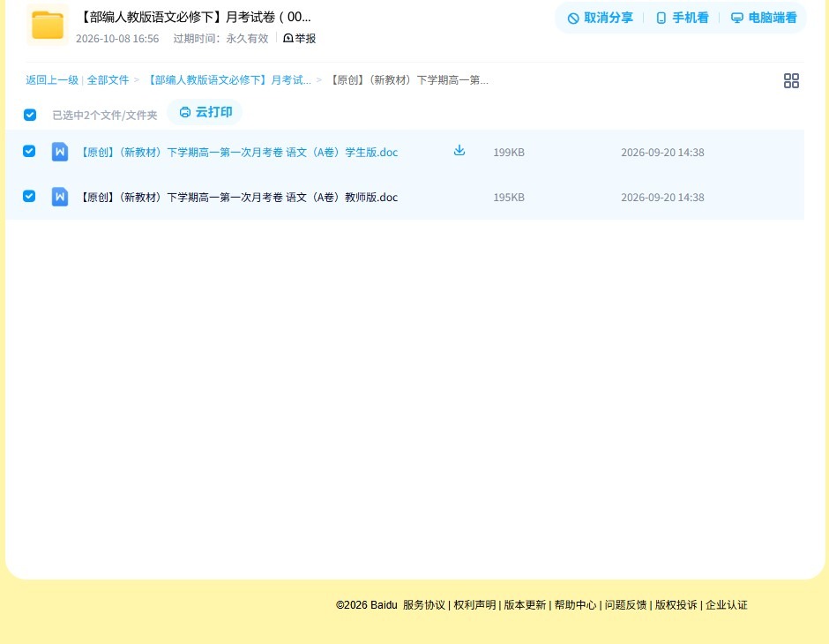Click the 过期时间：永久有效 expiry text

[221, 39]
